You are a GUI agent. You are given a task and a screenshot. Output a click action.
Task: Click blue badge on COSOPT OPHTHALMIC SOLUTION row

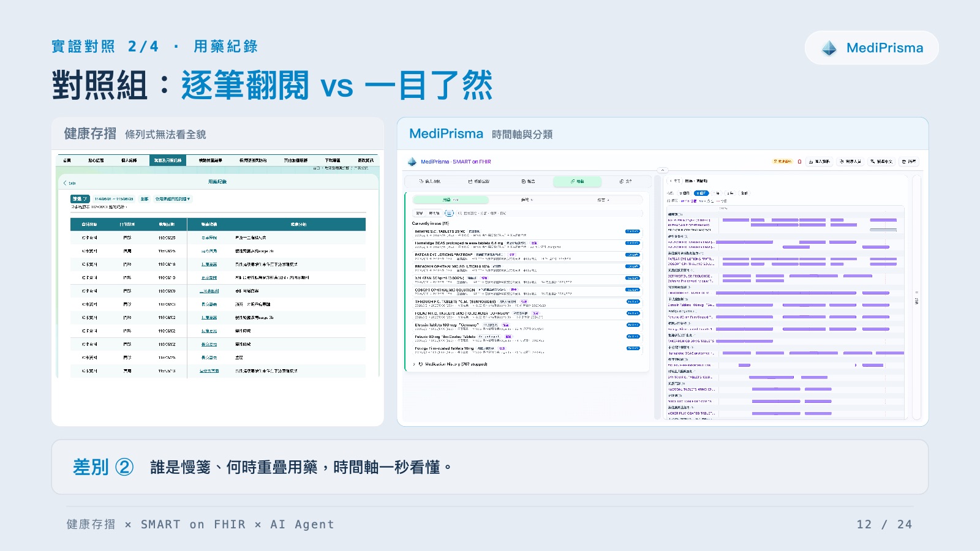633,290
